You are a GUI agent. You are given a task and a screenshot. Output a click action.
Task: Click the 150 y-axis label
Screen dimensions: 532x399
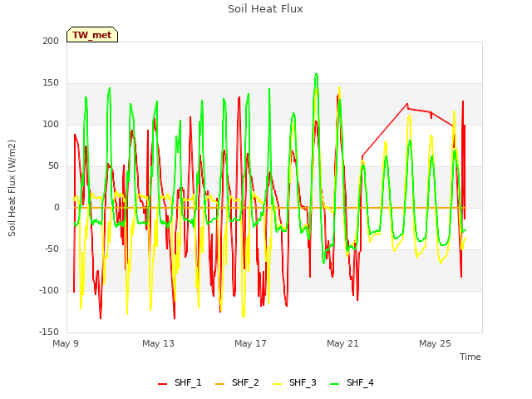coord(51,83)
